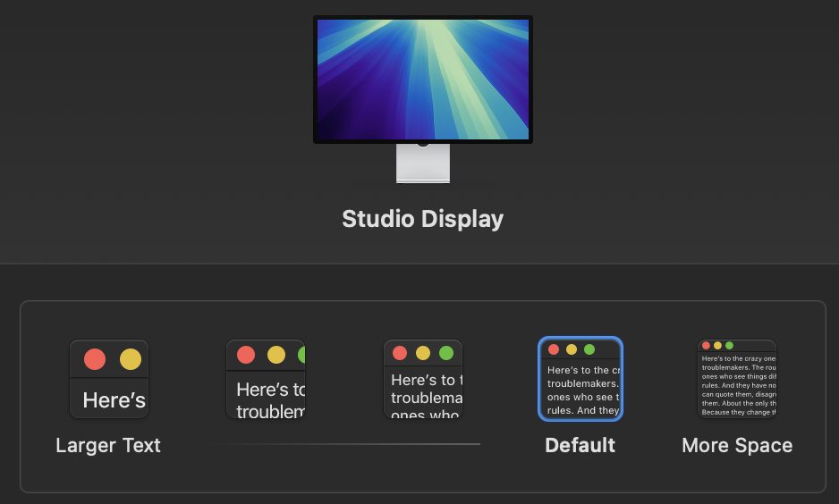Select the Larger Text resolution thumbnail
Viewport: 839px width, 504px height.
[x=109, y=379]
